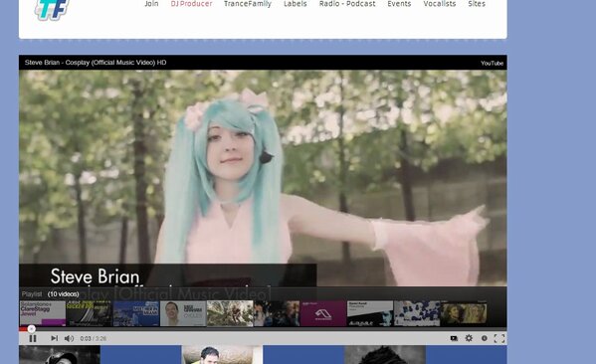Click the video progress bar scrubber
The width and height of the screenshot is (596, 364).
pos(32,329)
